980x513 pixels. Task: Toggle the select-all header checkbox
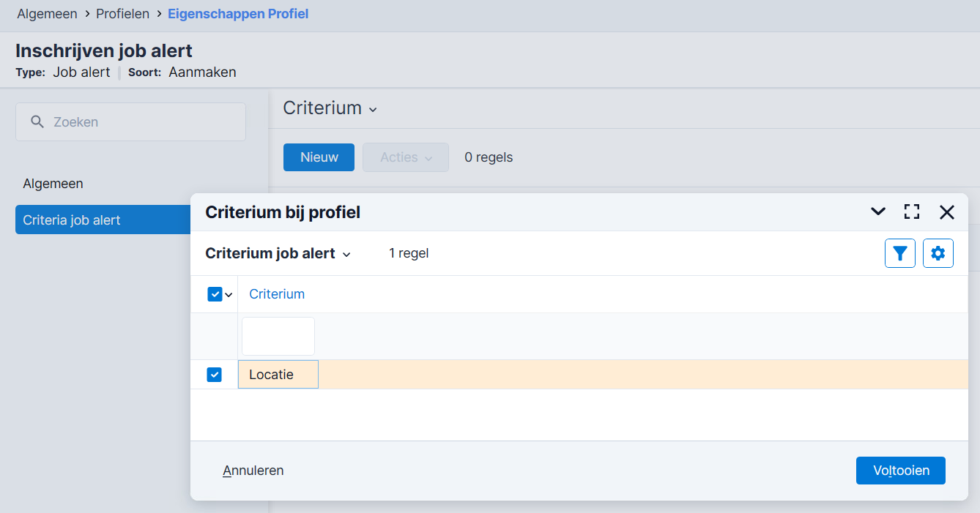tap(215, 294)
